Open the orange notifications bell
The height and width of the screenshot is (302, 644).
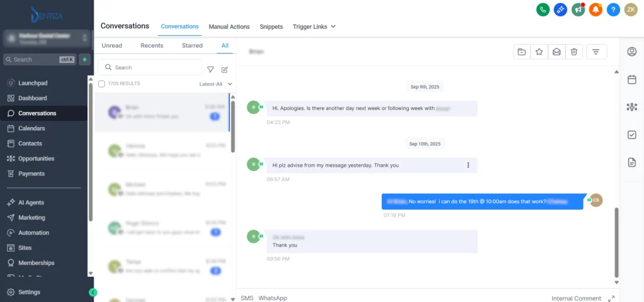pyautogui.click(x=596, y=9)
